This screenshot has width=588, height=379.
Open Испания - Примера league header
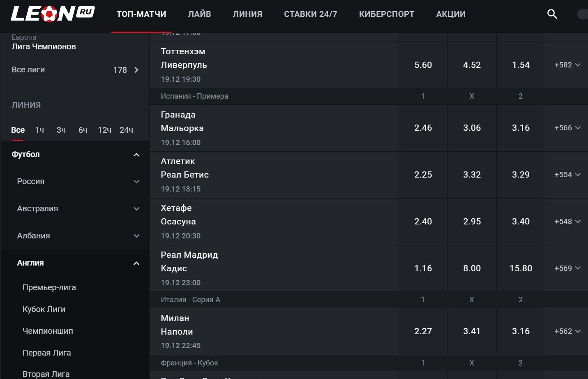point(194,96)
